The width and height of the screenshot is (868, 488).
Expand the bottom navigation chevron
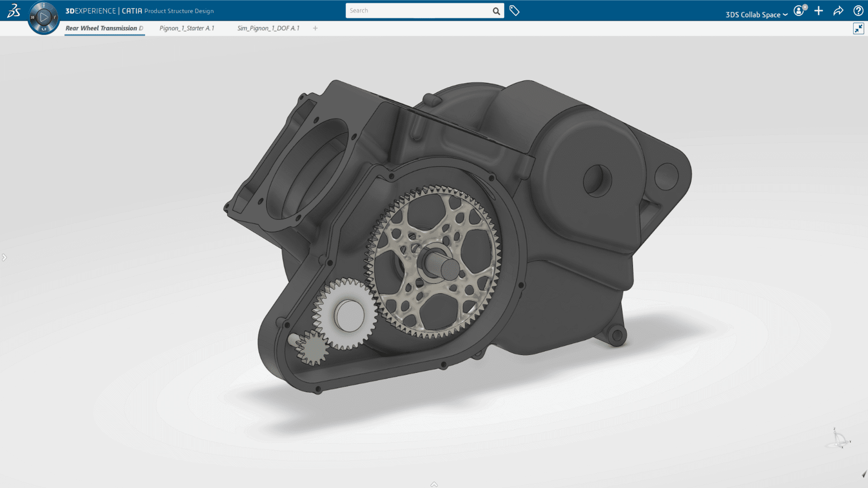click(434, 484)
